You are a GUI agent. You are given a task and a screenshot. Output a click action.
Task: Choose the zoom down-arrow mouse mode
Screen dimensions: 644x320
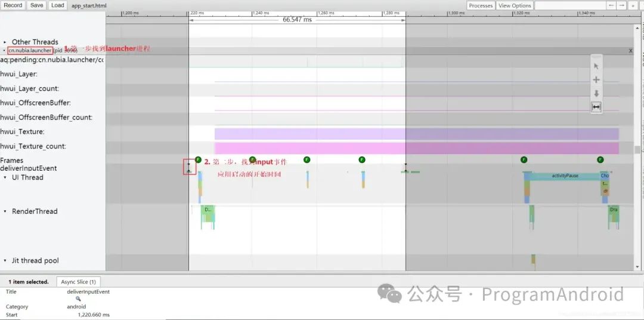pos(596,93)
